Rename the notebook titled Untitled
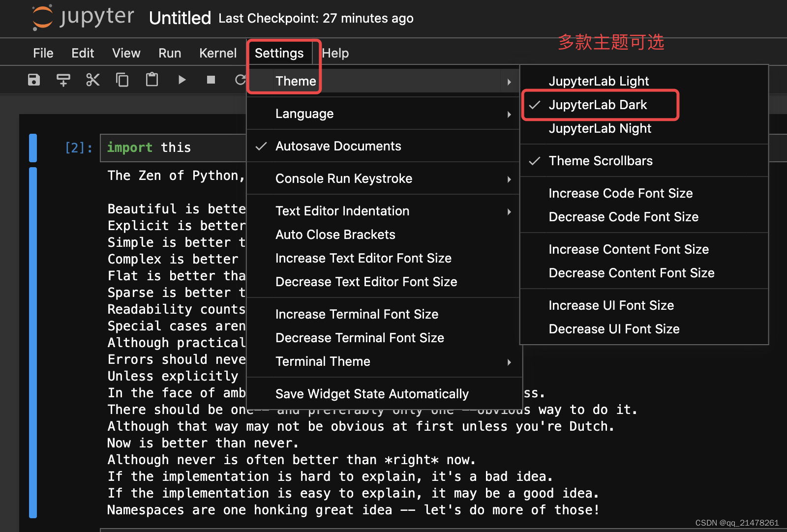Screen dimensions: 787x532 (x=180, y=18)
